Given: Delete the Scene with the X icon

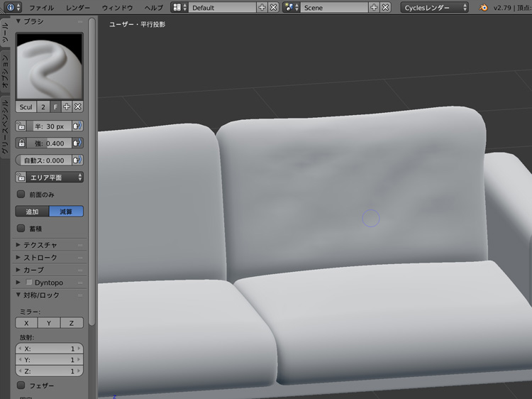Looking at the screenshot, I should [x=385, y=7].
